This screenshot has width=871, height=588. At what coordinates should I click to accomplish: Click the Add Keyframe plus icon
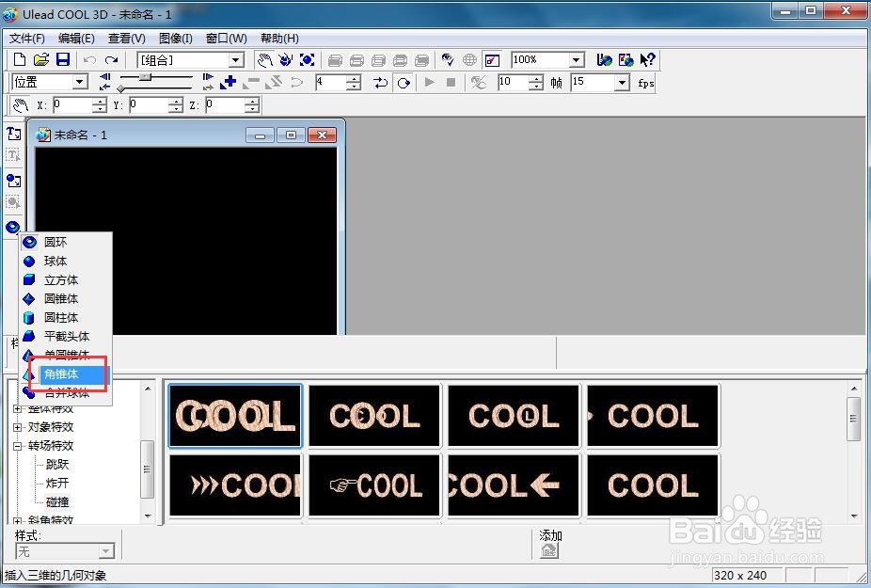(x=229, y=83)
